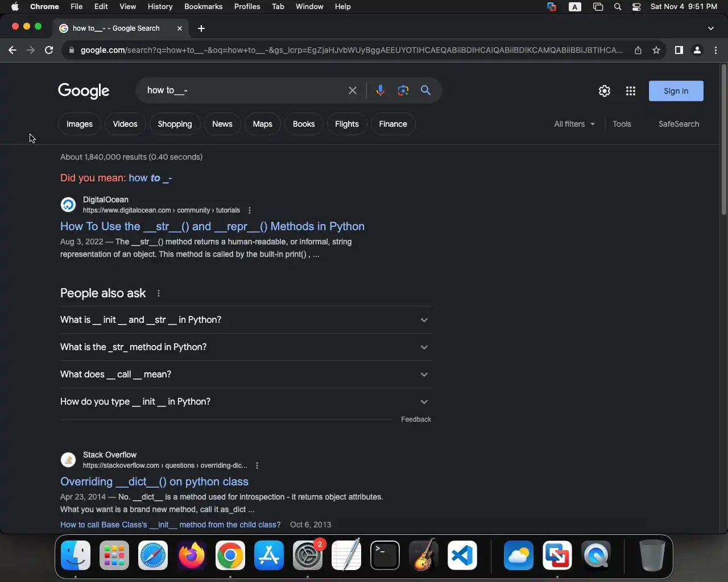This screenshot has width=728, height=582.
Task: Toggle Chrome side panel
Action: pyautogui.click(x=679, y=50)
